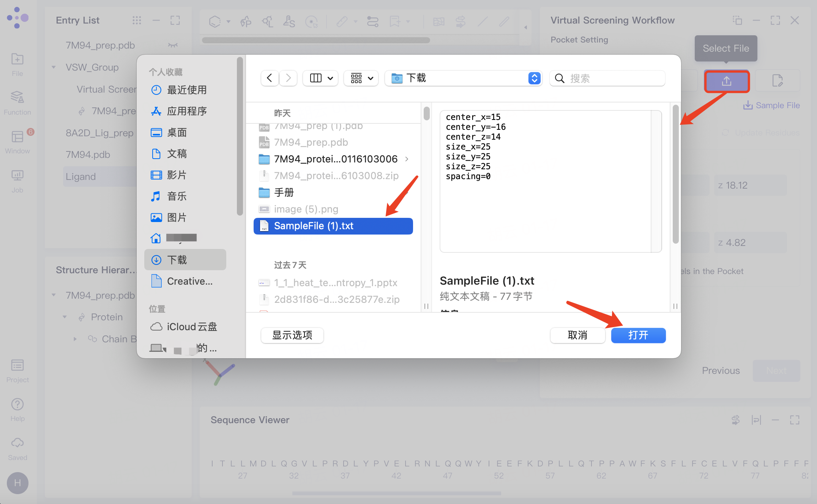Select 音乐 in sidebar
Viewport: 817px width, 504px height.
[x=186, y=196]
